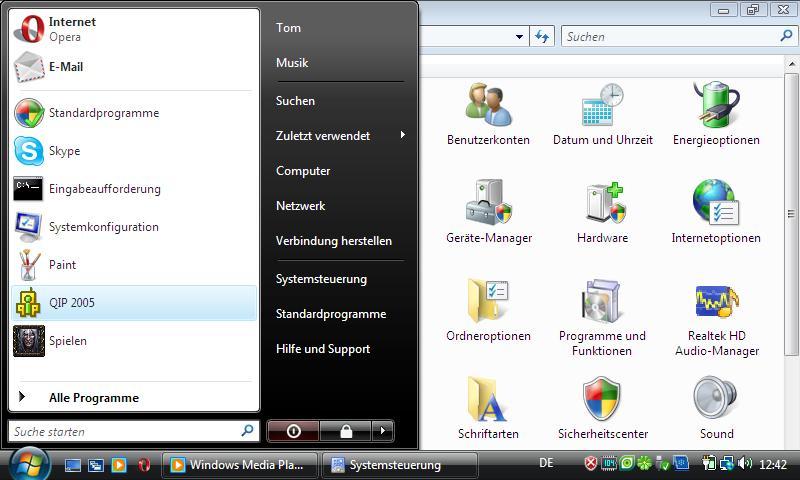Open the Sicherheitscenter

pos(603,408)
